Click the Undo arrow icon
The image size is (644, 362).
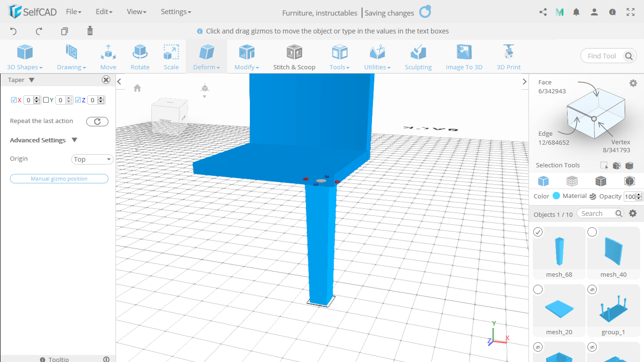point(13,31)
